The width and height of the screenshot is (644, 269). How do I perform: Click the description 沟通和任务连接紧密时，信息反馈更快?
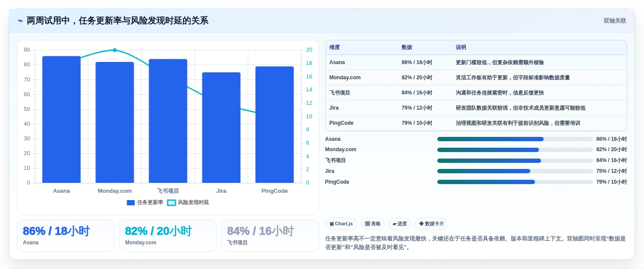(500, 93)
